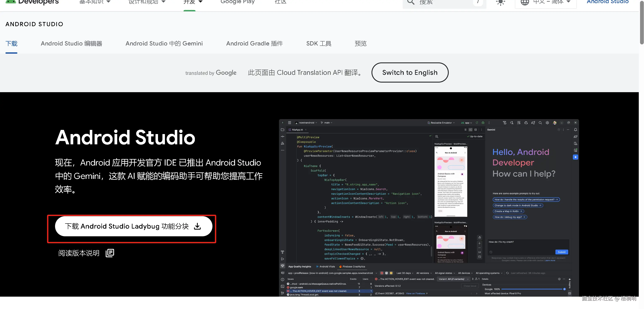644x309 pixels.
Task: Click the View on Firebase link
Action: [x=416, y=293]
